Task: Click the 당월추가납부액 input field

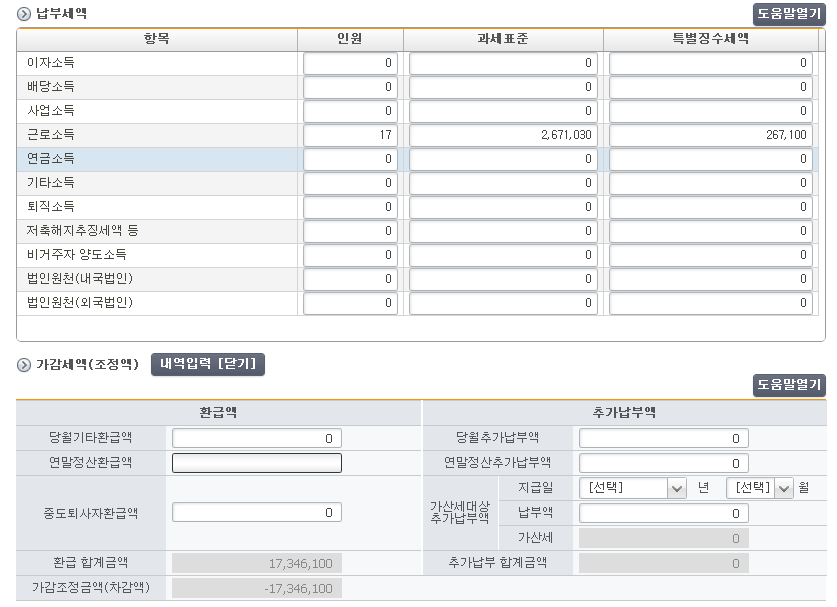Action: pyautogui.click(x=664, y=438)
